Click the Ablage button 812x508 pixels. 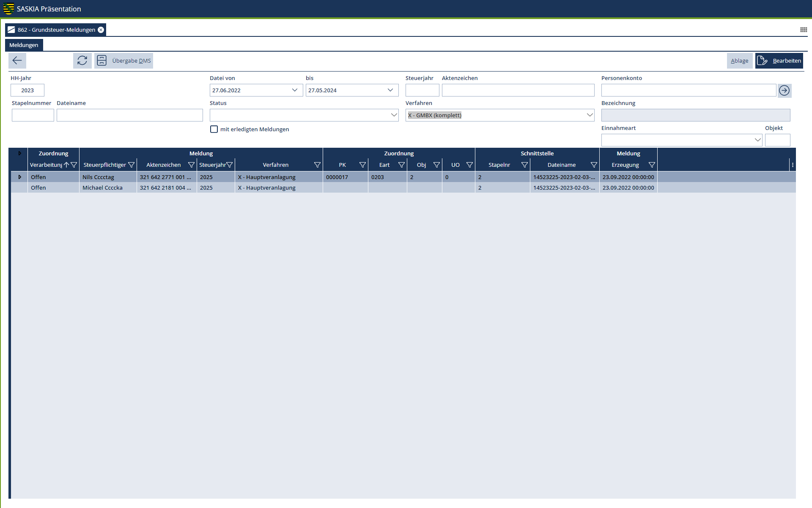[x=739, y=61]
